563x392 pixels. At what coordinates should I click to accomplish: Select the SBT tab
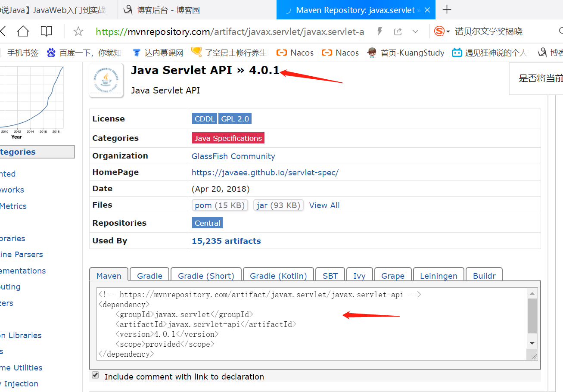(330, 276)
